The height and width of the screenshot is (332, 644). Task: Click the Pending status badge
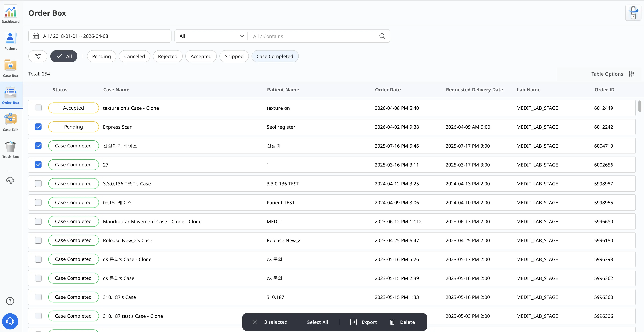(x=73, y=127)
